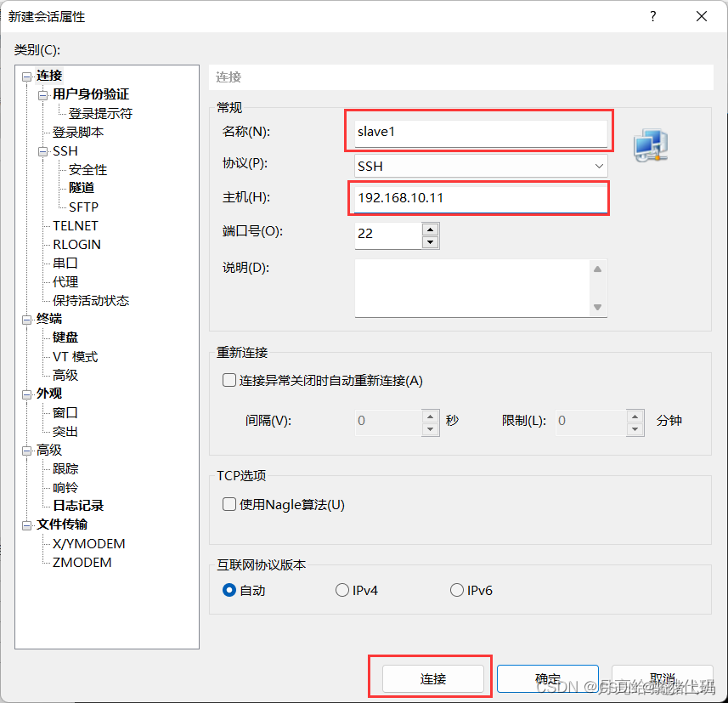Select the IPv6 radio button
728x703 pixels.
pyautogui.click(x=457, y=590)
